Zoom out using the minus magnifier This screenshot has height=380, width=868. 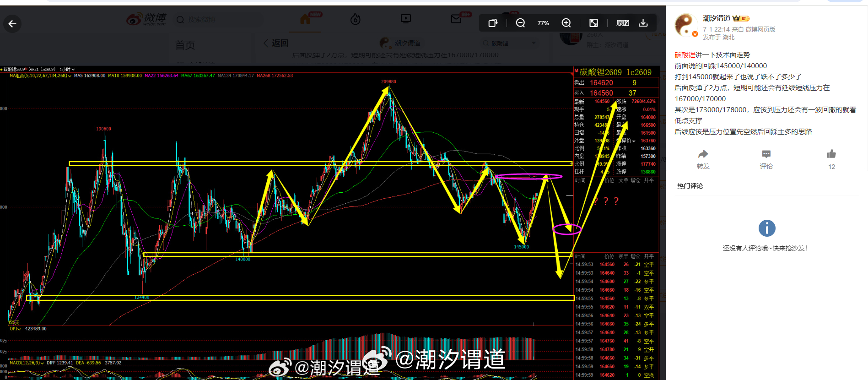[x=520, y=23]
